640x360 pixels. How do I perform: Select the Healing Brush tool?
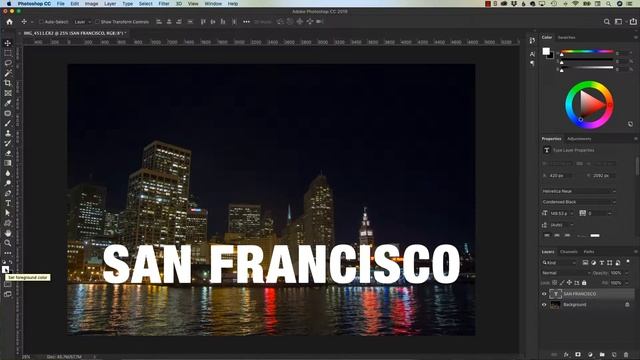(x=8, y=113)
